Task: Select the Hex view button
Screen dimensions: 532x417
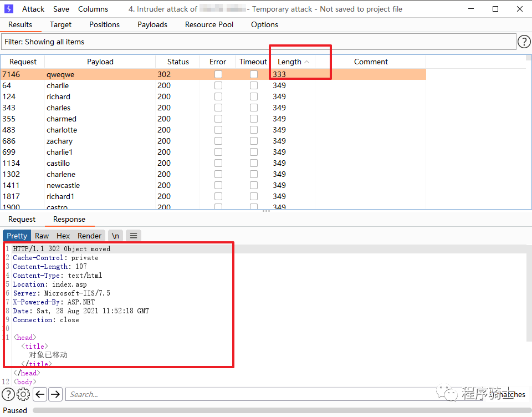Action: (x=64, y=236)
